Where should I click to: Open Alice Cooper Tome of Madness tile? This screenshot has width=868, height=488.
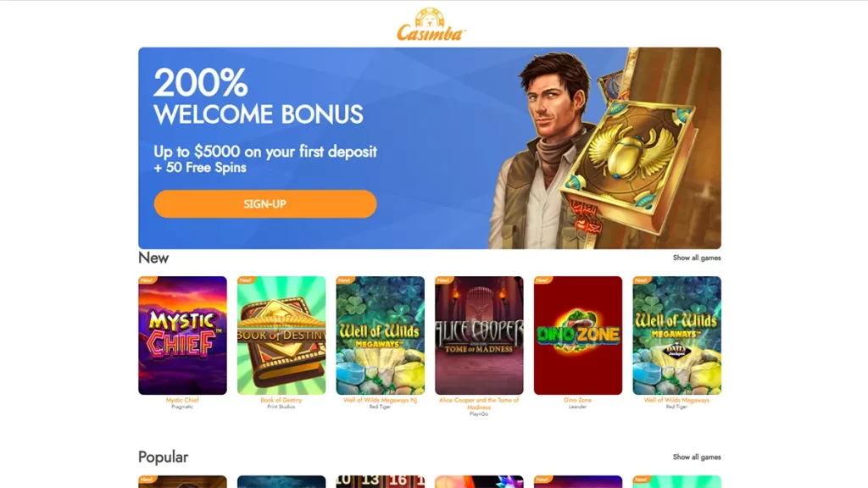click(x=479, y=335)
